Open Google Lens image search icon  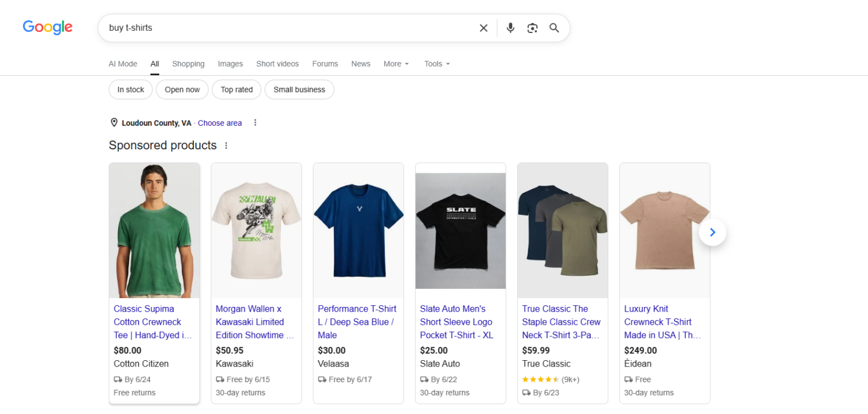[x=532, y=28]
